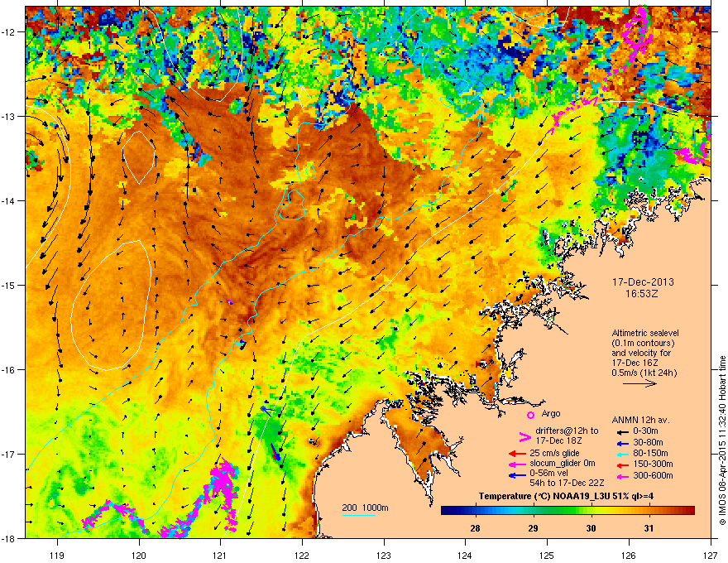
Task: Click the 80-150m depth label
Action: (650, 454)
